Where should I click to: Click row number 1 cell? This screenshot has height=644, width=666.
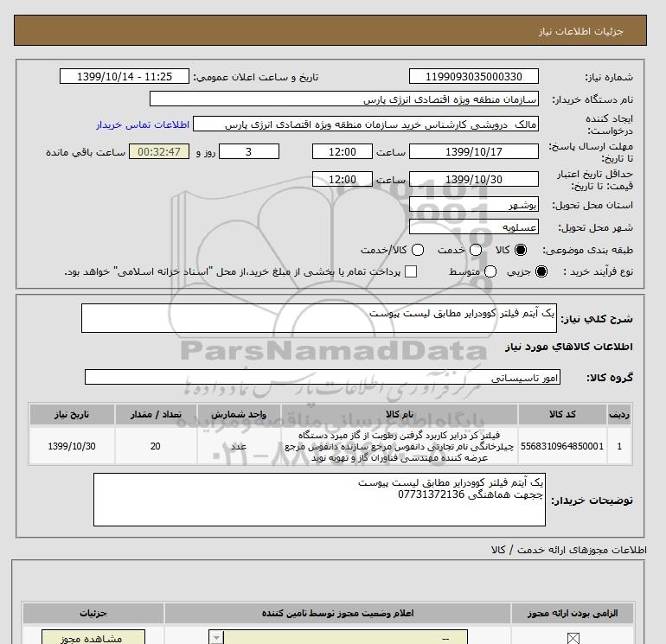click(619, 446)
